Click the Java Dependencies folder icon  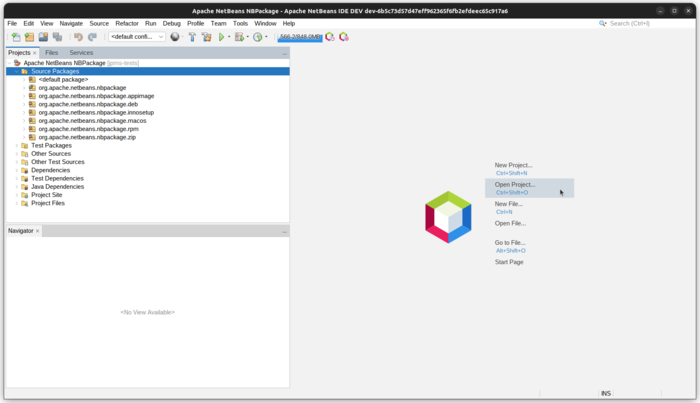25,187
